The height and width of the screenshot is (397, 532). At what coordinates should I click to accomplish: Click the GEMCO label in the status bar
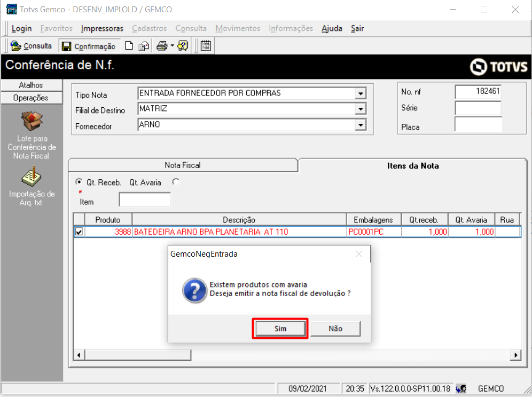491,388
